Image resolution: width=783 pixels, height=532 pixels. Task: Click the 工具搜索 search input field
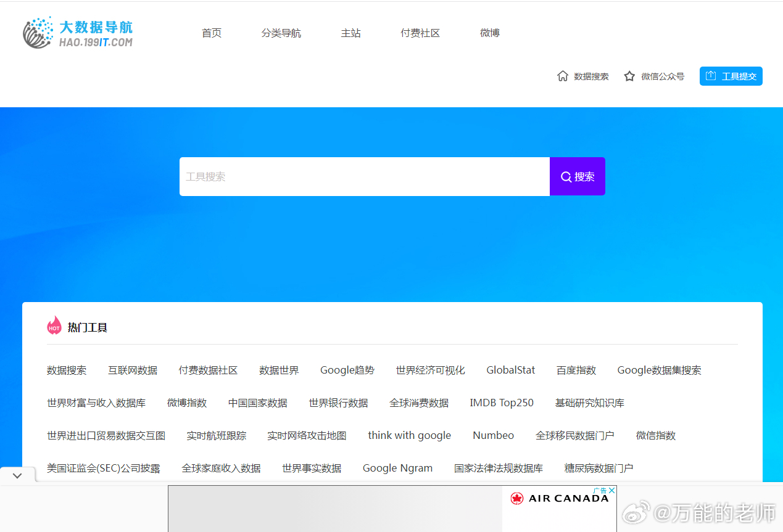click(x=364, y=177)
